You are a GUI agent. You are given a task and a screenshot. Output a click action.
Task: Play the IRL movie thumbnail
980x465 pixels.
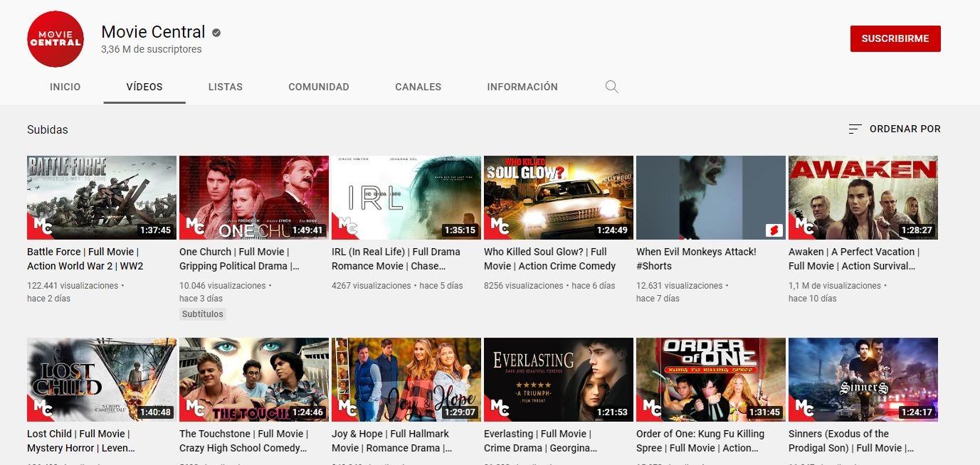[x=406, y=198]
